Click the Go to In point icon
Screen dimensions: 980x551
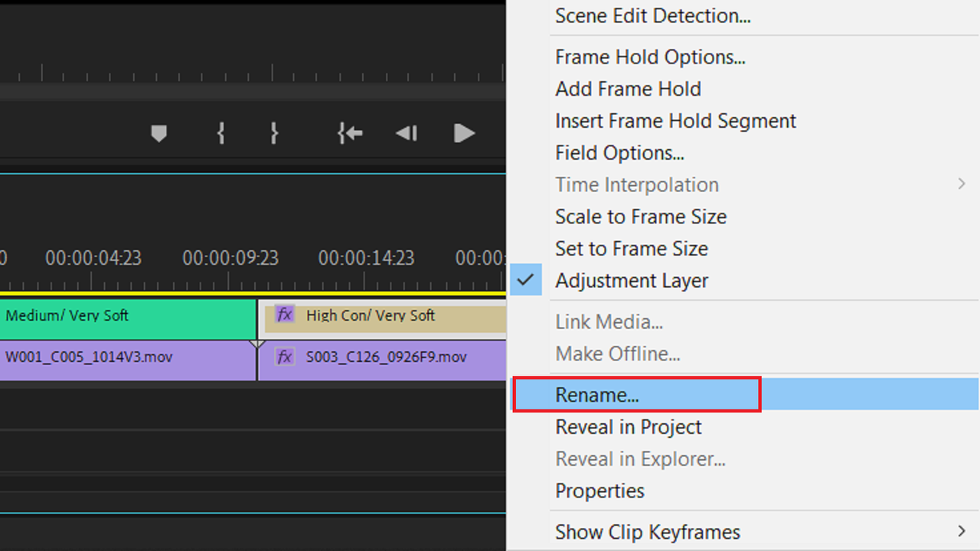tap(350, 134)
